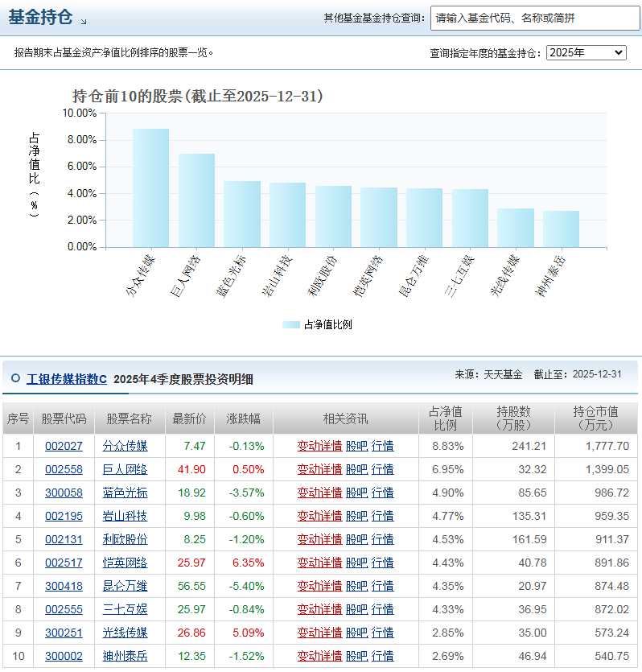Open 股吧 for 岩山科技 row
The height and width of the screenshot is (672, 642).
(x=356, y=516)
